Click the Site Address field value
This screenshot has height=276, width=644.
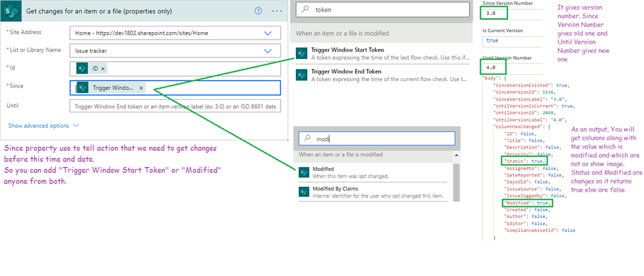pos(141,33)
